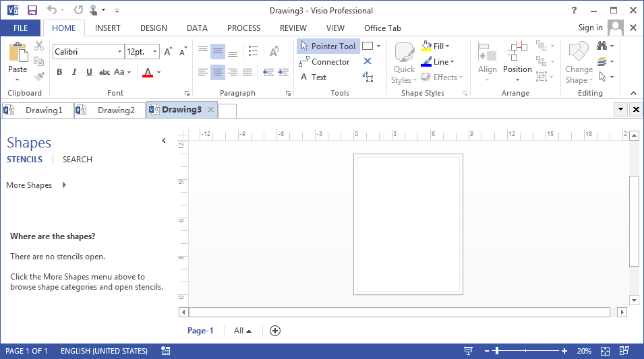
Task: Toggle Italic text formatting
Action: click(74, 72)
